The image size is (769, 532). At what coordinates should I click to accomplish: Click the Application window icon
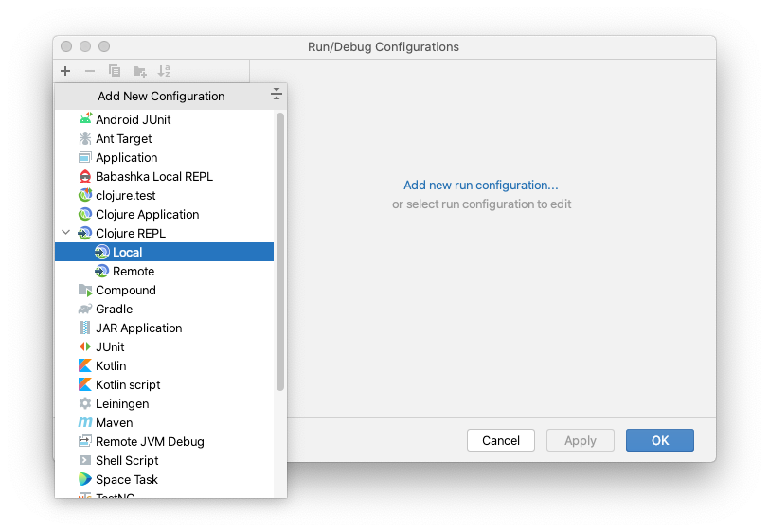[85, 157]
